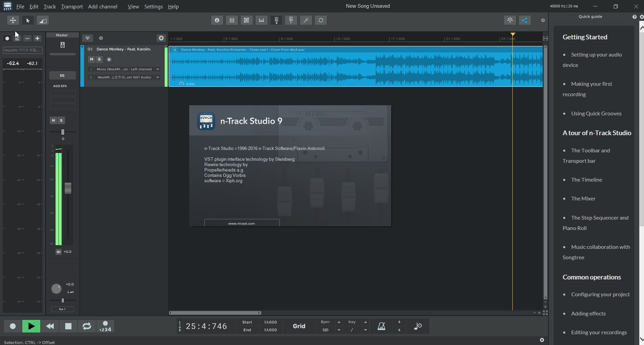Collapse the Dance Monkey track triangle
The width and height of the screenshot is (644, 345).
coord(82,47)
